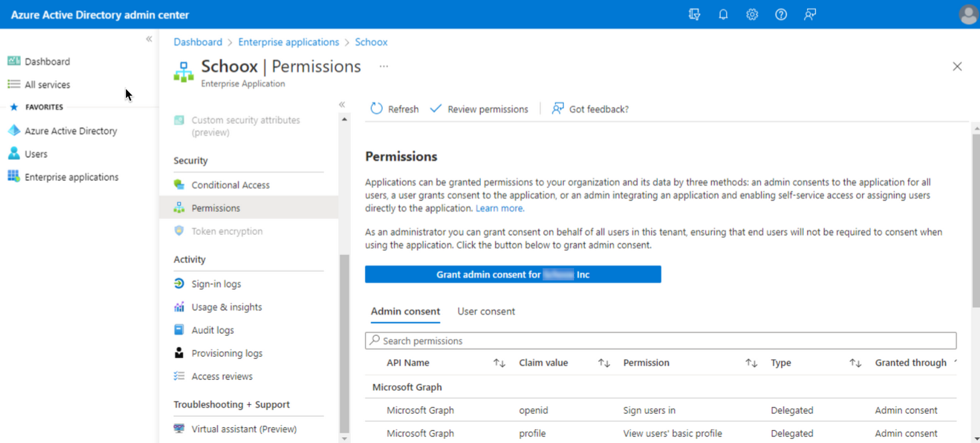Open the more options ellipsis beside Permissions title
This screenshot has width=980, height=443.
[x=384, y=66]
